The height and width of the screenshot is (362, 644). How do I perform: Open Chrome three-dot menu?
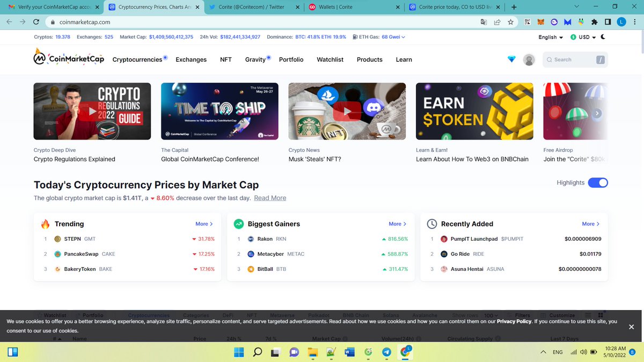point(634,22)
